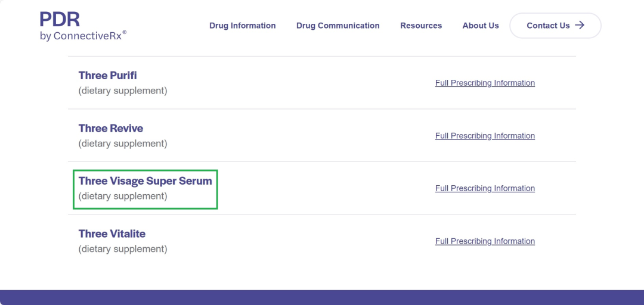Screen dimensions: 644x305
Task: Open the Three Revive product title
Action: click(110, 128)
